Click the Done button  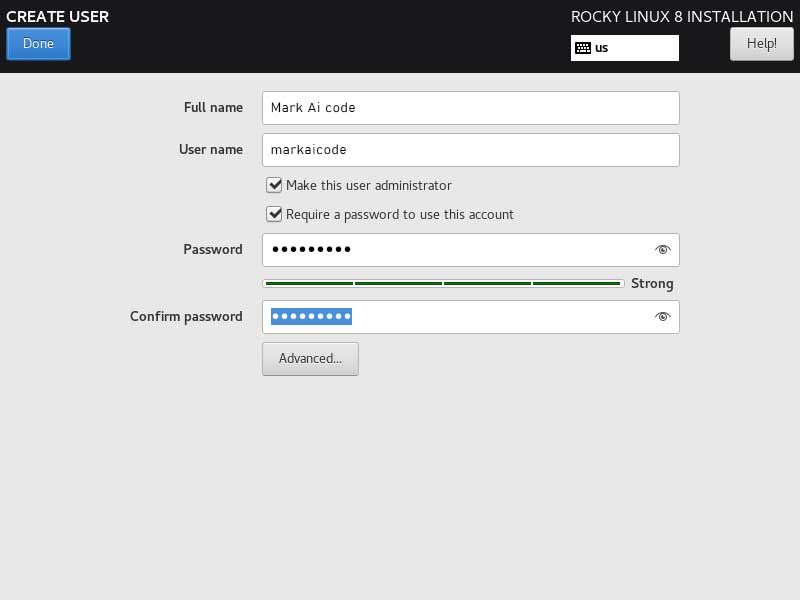coord(38,44)
